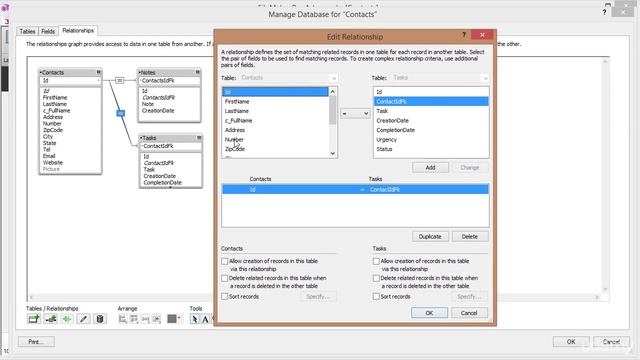Click the Print button in Manage Database
The image size is (640, 360).
point(36,342)
